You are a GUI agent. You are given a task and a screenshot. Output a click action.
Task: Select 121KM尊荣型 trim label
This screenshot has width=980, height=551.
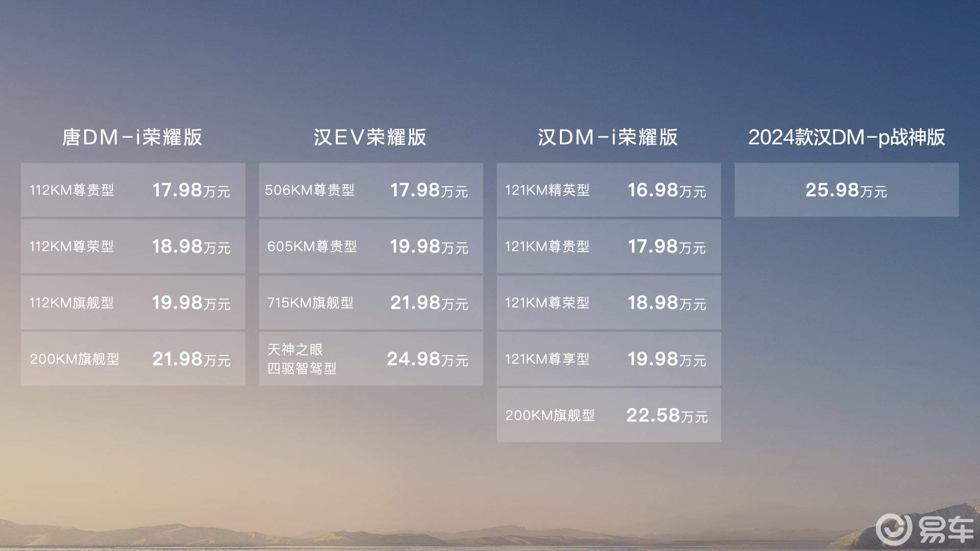pyautogui.click(x=547, y=303)
